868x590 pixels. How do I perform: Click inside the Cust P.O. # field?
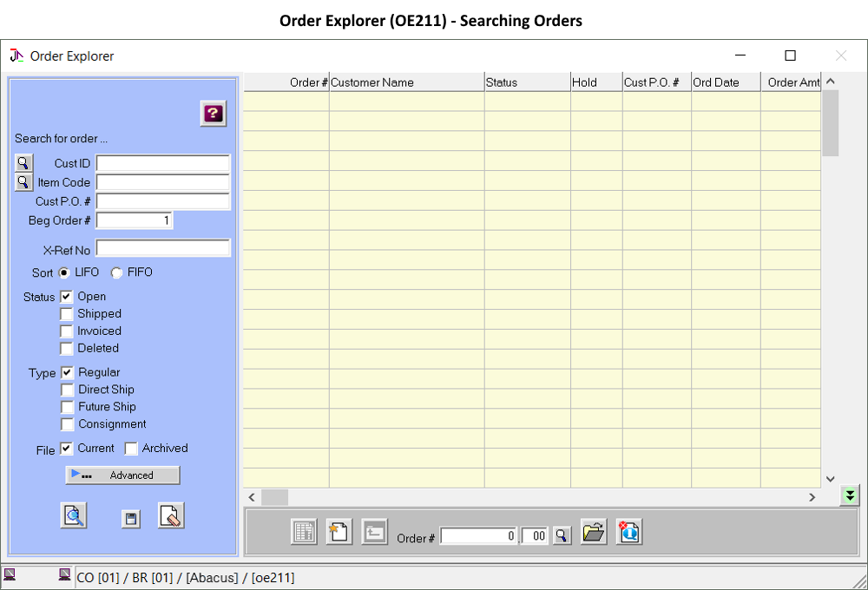tap(162, 200)
